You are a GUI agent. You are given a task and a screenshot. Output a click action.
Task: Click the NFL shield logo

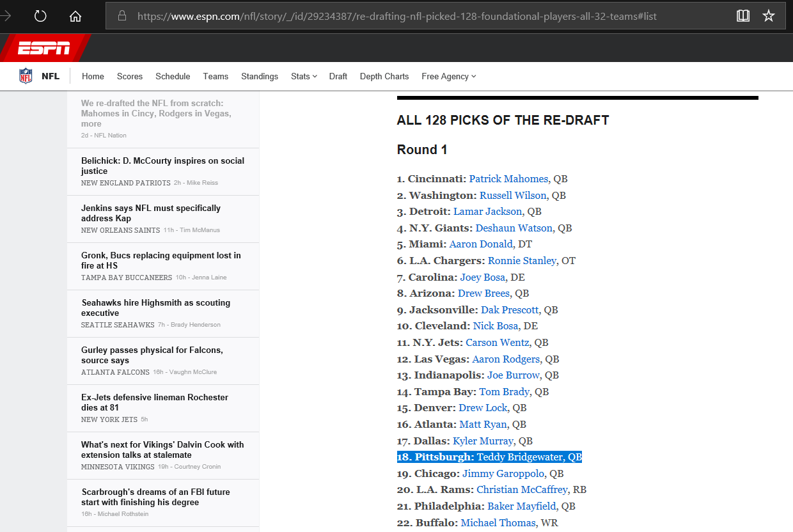click(26, 76)
